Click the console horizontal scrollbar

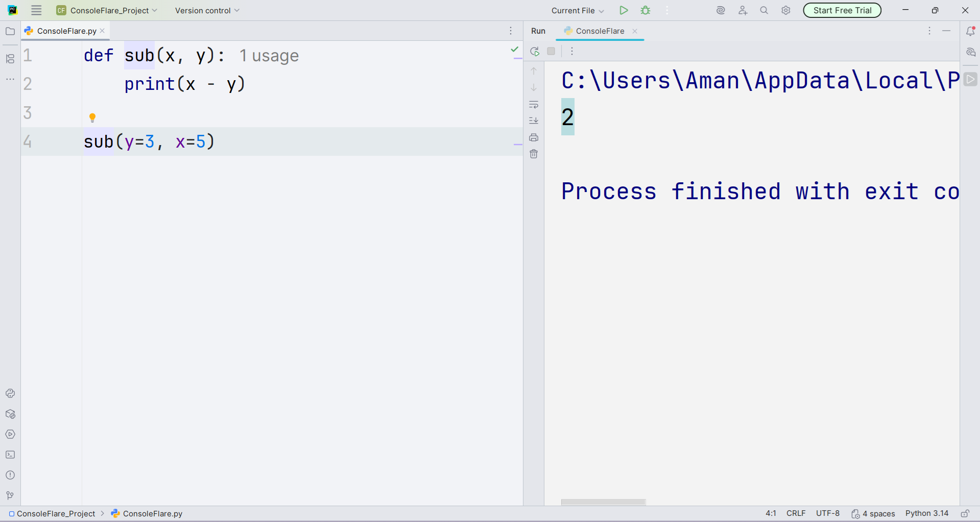(603, 502)
